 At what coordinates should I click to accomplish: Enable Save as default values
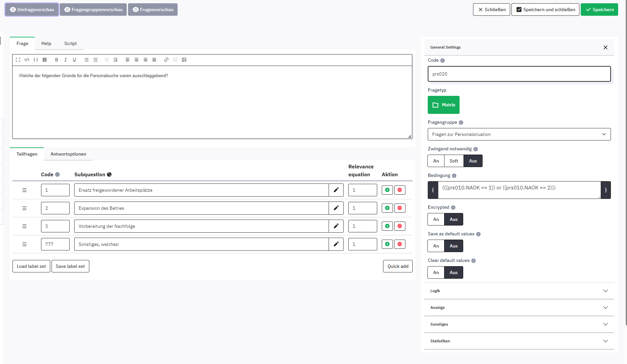click(x=436, y=246)
